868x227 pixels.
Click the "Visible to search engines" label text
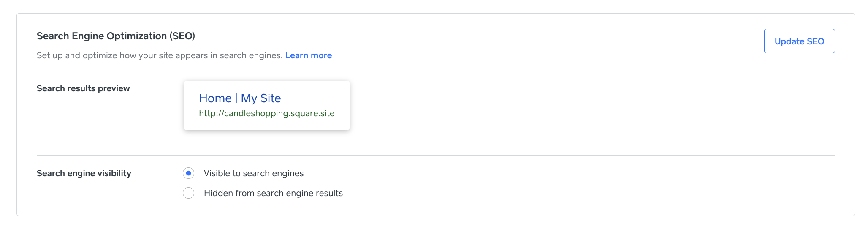click(253, 173)
